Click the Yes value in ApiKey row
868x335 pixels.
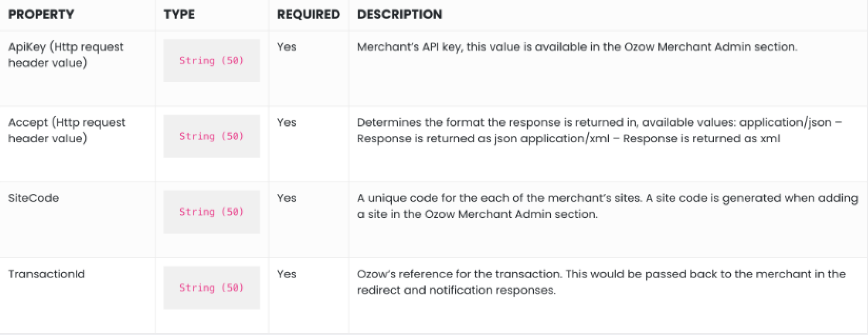287,47
